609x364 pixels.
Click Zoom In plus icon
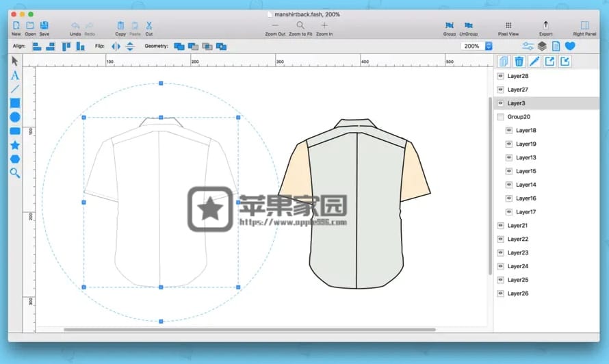pos(324,25)
